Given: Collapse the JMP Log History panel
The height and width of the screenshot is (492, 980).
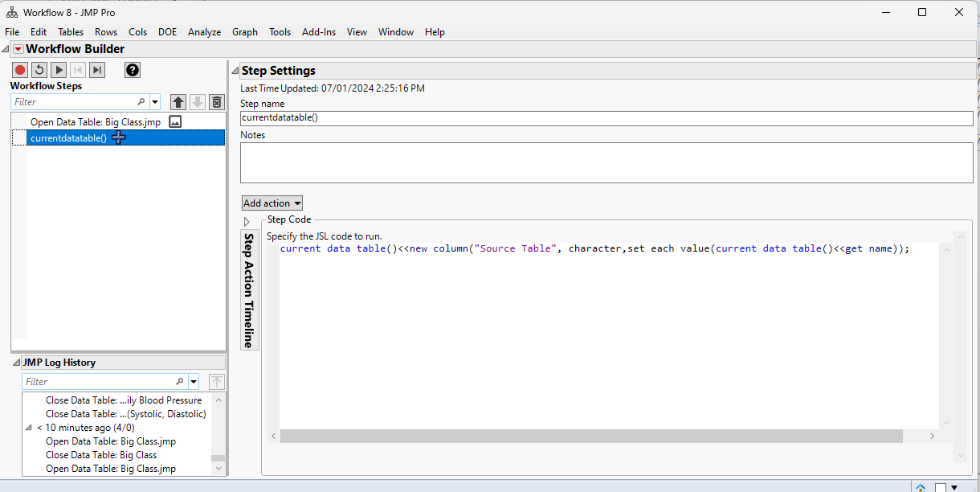Looking at the screenshot, I should click(x=17, y=363).
